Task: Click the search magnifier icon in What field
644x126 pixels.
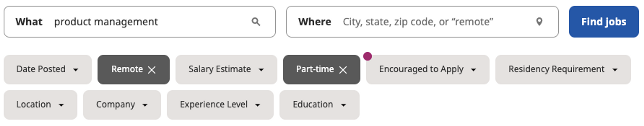Action: click(x=256, y=22)
